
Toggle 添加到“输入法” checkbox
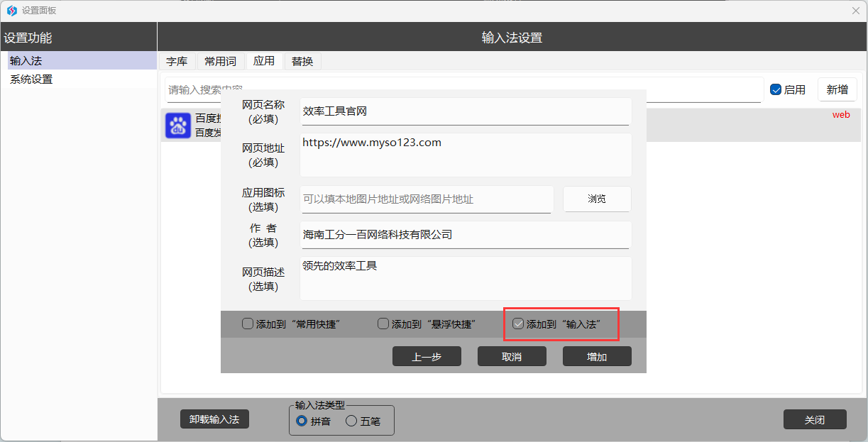tap(519, 324)
